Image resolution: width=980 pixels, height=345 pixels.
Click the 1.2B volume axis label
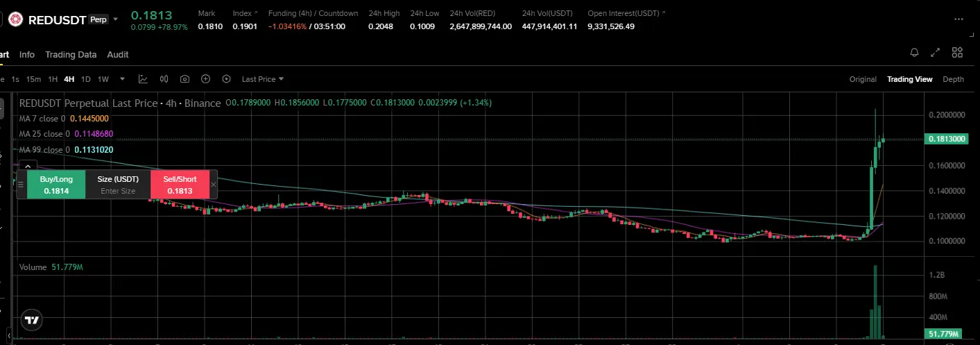pyautogui.click(x=936, y=275)
